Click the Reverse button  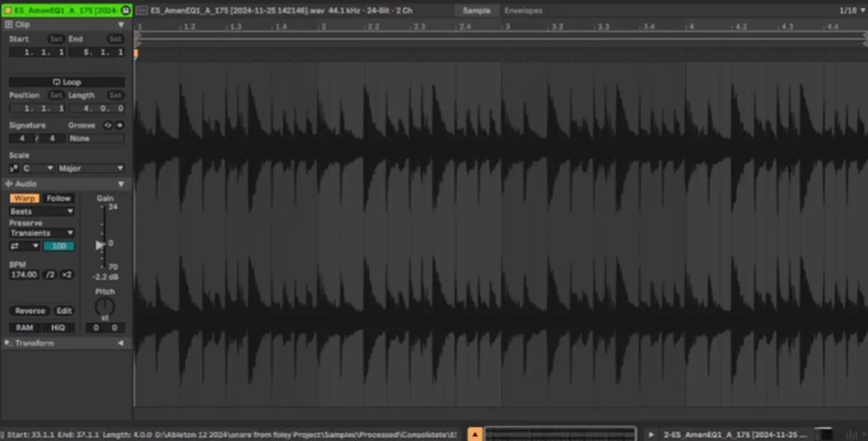click(x=30, y=311)
